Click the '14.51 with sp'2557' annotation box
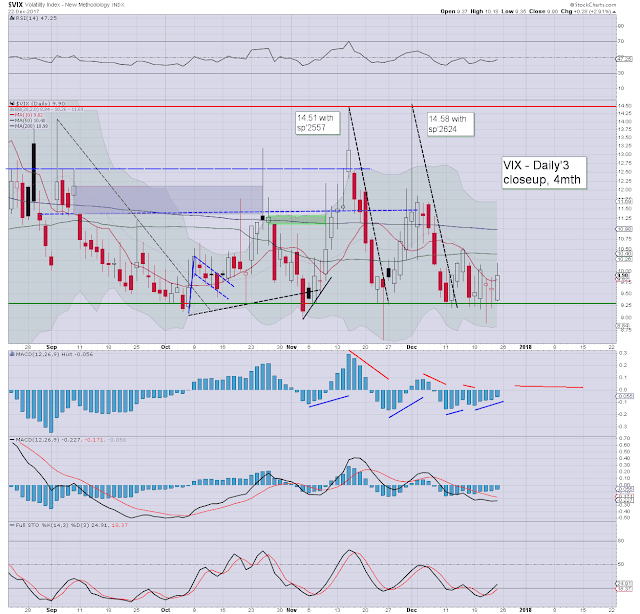This screenshot has width=640, height=614. (x=318, y=122)
